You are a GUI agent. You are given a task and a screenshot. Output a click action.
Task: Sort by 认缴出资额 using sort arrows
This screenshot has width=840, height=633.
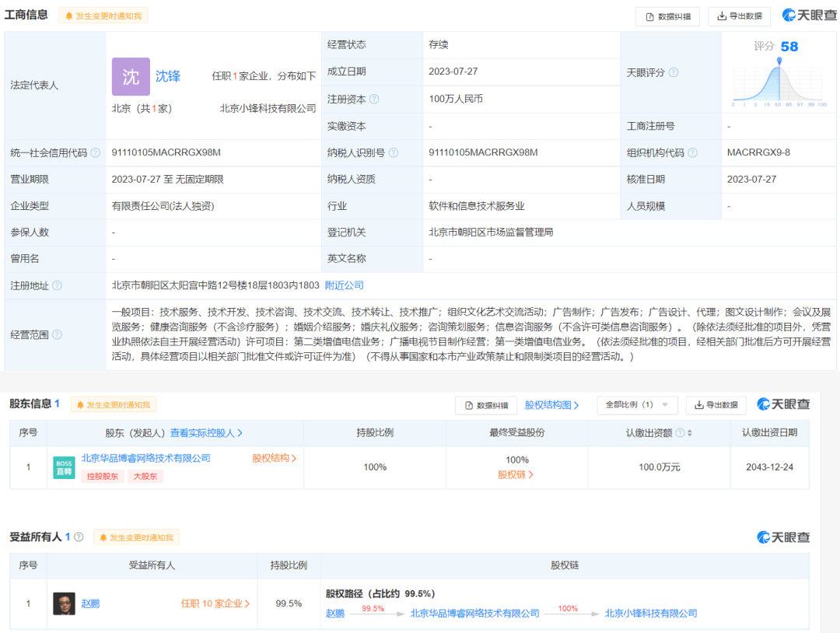pyautogui.click(x=689, y=432)
